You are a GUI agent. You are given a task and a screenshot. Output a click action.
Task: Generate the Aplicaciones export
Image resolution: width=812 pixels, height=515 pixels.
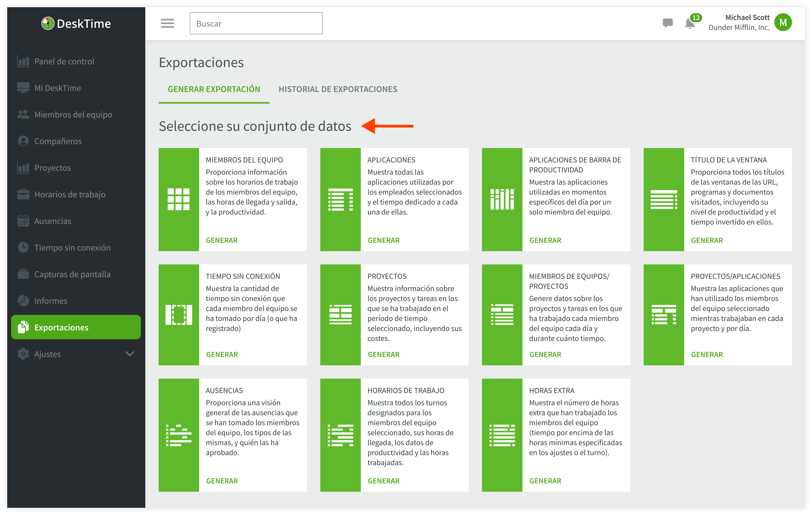coord(383,240)
